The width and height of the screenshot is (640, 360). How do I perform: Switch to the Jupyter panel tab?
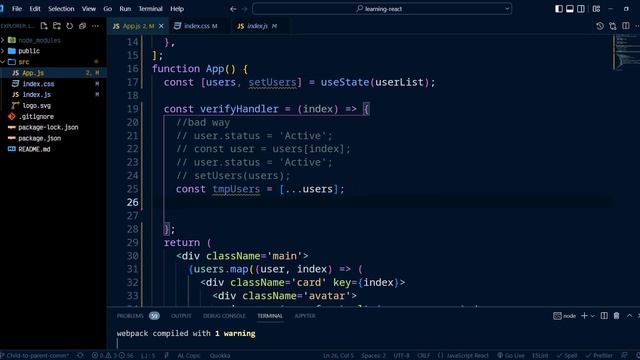click(305, 316)
